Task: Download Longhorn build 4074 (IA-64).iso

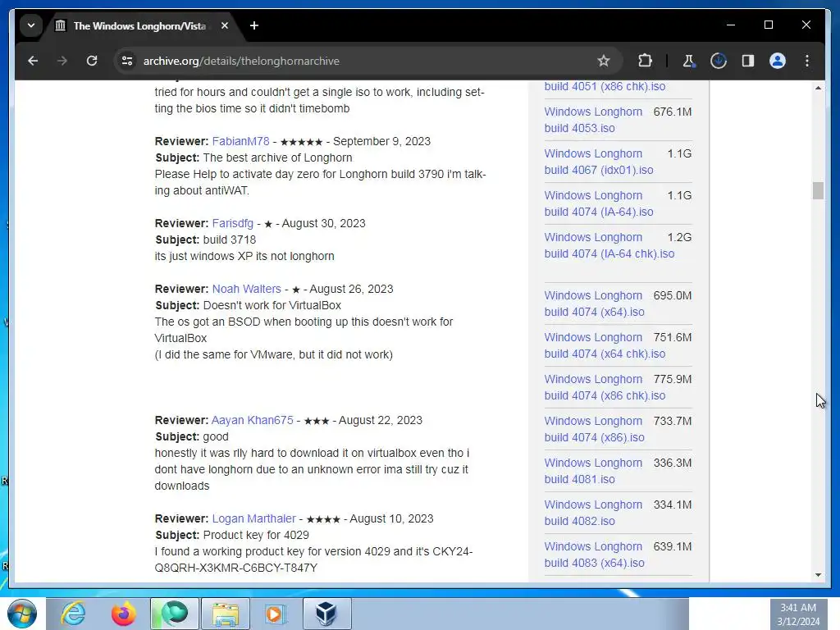Action: (x=599, y=203)
